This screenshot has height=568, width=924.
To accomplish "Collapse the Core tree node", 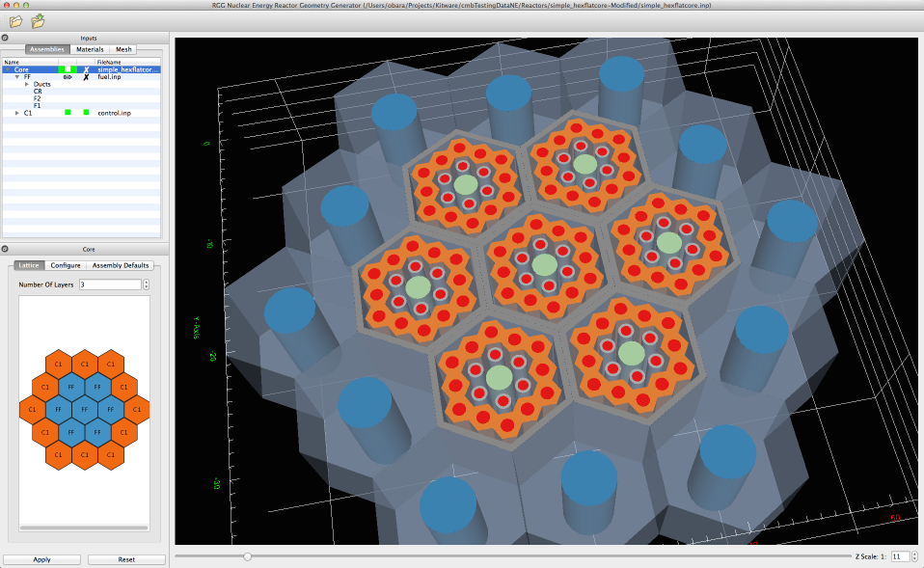I will (8, 69).
